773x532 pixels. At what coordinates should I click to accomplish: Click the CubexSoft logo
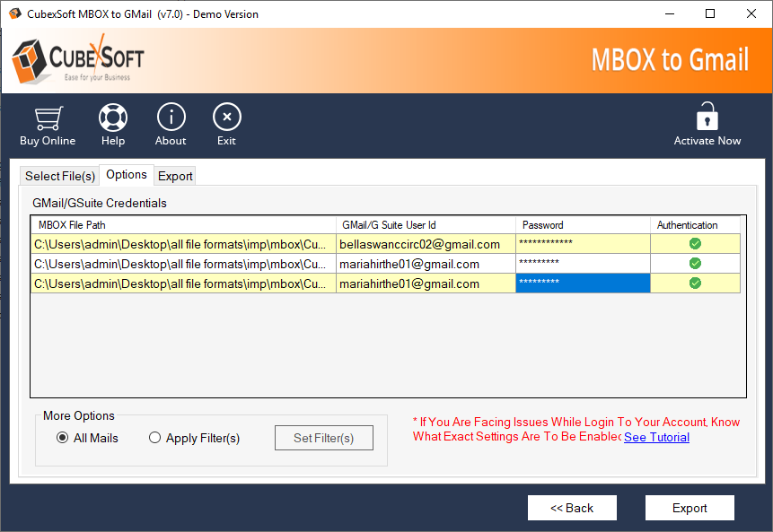(x=78, y=60)
